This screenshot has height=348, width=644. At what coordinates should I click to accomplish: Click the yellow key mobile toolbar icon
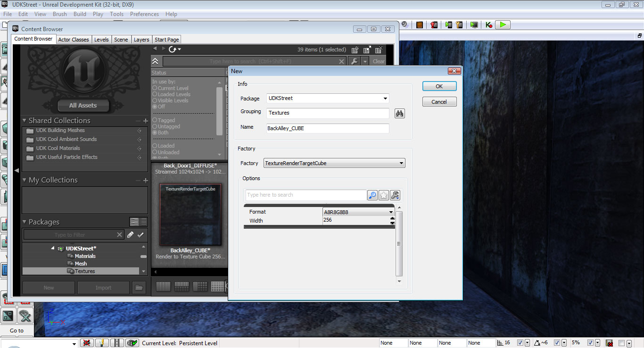click(459, 25)
